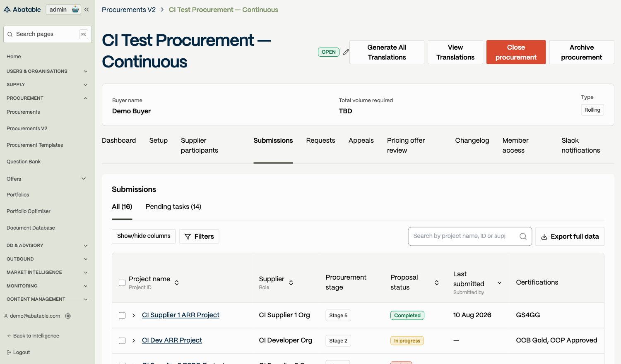This screenshot has height=364, width=621.
Task: Click the search magnifier in Search pages
Action: tap(10, 34)
